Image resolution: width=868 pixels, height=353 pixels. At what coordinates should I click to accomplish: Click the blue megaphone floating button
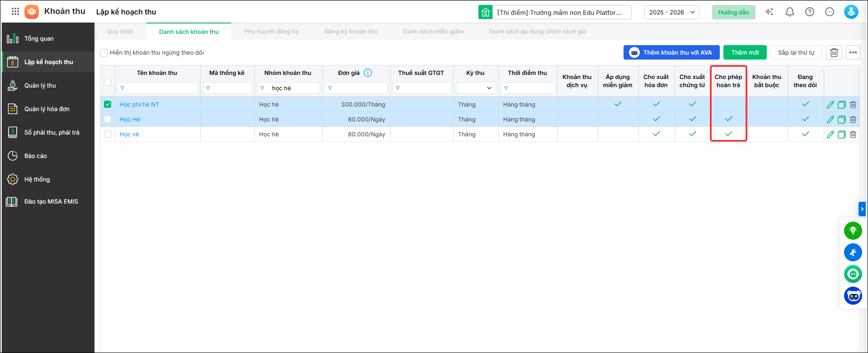coord(853,252)
